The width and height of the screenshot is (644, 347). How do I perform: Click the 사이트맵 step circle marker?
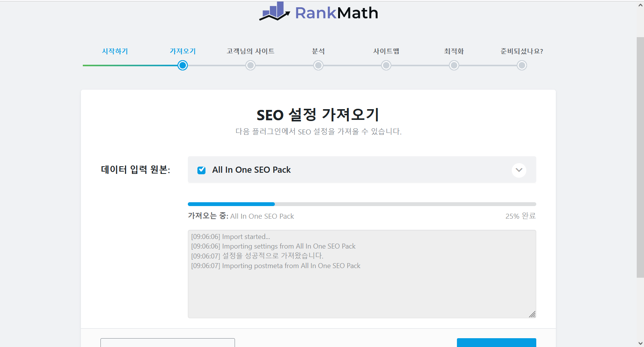click(386, 65)
